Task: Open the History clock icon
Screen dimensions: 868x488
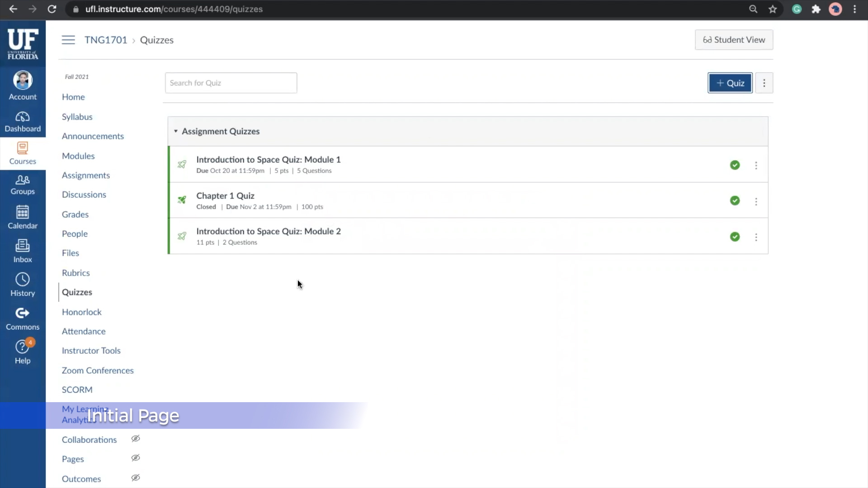Action: tap(23, 285)
